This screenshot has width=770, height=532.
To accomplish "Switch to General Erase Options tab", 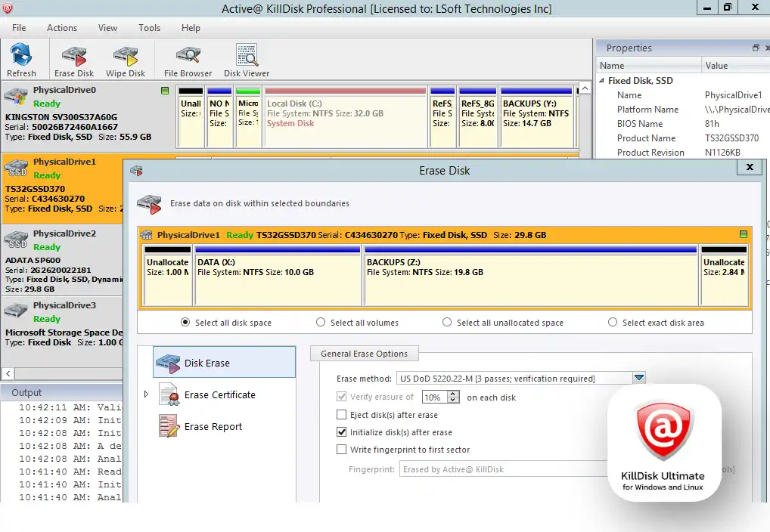I will 364,354.
